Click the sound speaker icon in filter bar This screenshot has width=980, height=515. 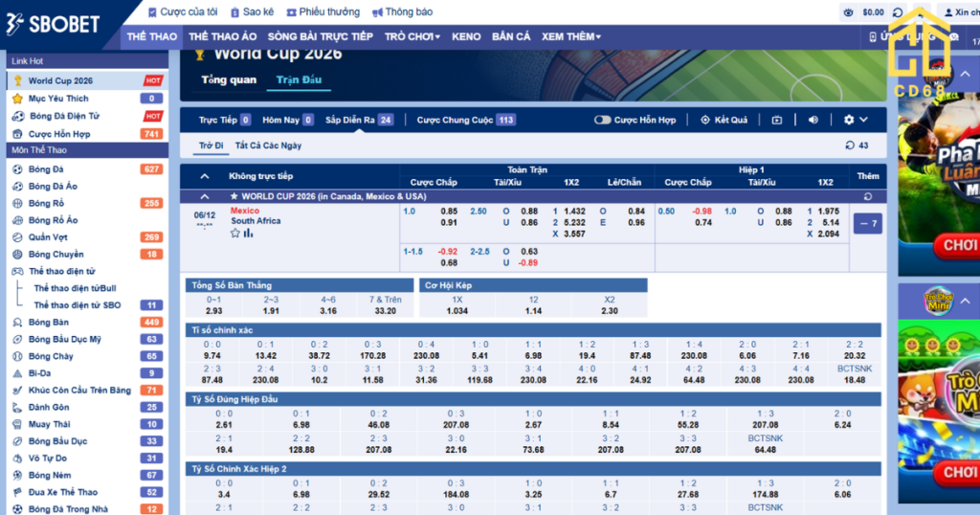coord(813,120)
